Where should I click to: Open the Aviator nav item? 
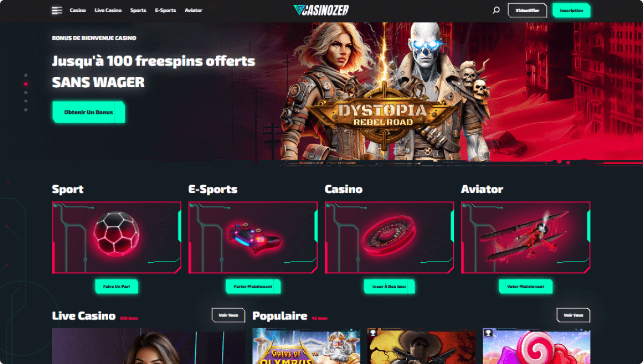click(193, 10)
